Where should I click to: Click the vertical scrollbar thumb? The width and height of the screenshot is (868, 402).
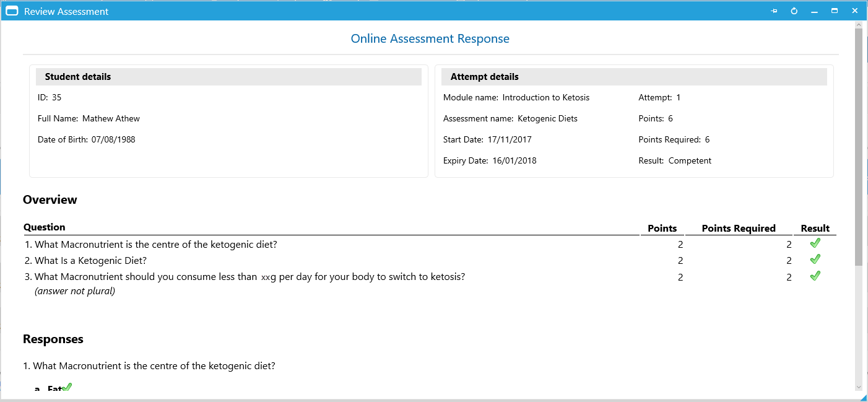[859, 147]
